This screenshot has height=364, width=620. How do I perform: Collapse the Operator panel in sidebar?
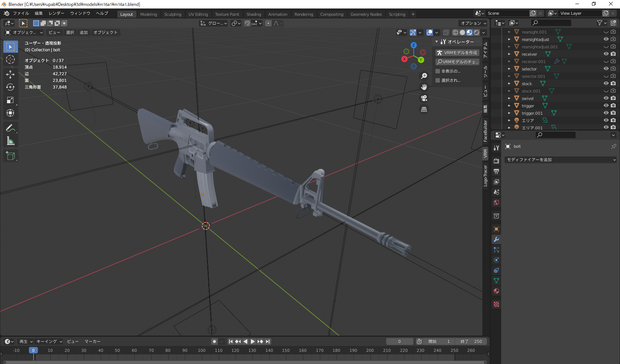tap(437, 41)
